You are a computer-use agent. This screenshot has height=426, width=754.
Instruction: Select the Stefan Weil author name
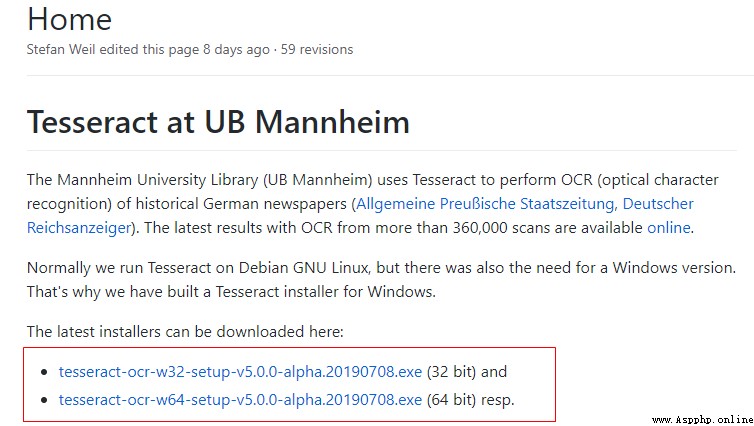click(61, 50)
